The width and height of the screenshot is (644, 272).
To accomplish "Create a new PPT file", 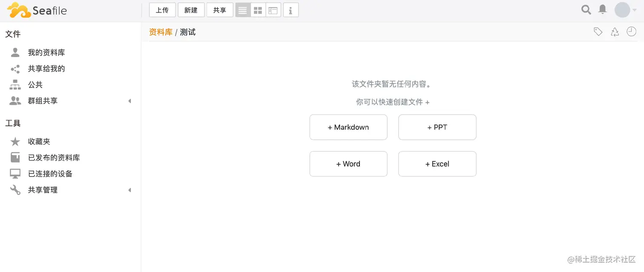I will [437, 127].
